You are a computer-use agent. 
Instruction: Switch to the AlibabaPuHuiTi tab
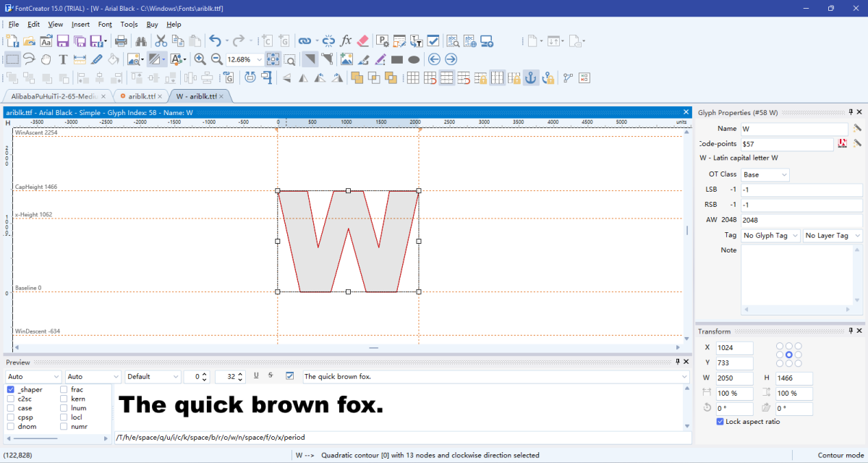(x=51, y=95)
